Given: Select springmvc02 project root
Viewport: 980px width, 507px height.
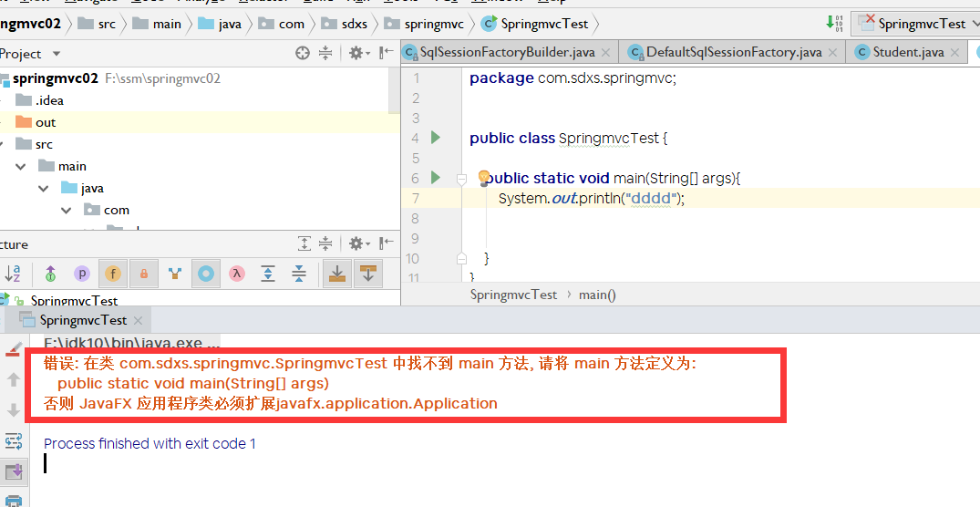Looking at the screenshot, I should 55,78.
